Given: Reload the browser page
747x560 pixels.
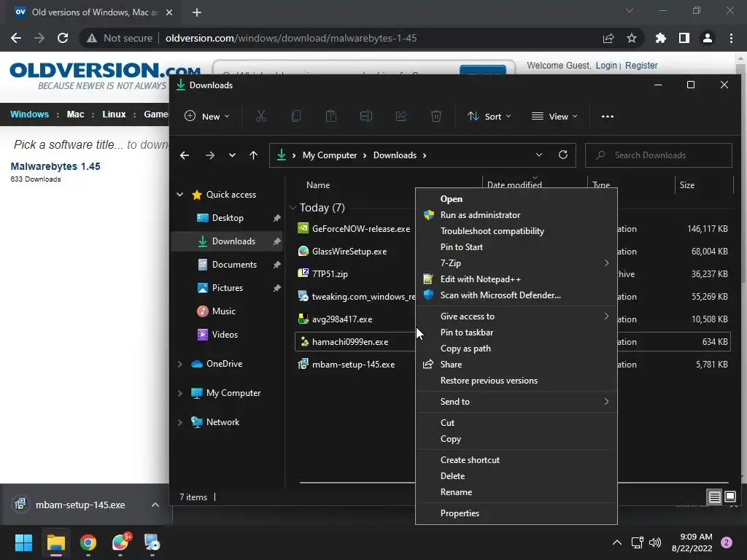Looking at the screenshot, I should tap(63, 38).
